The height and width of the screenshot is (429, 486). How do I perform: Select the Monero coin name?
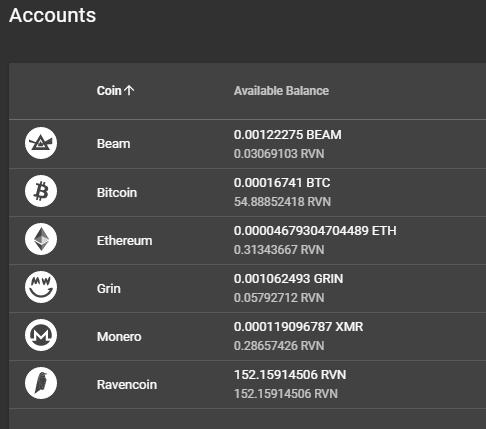tap(119, 336)
